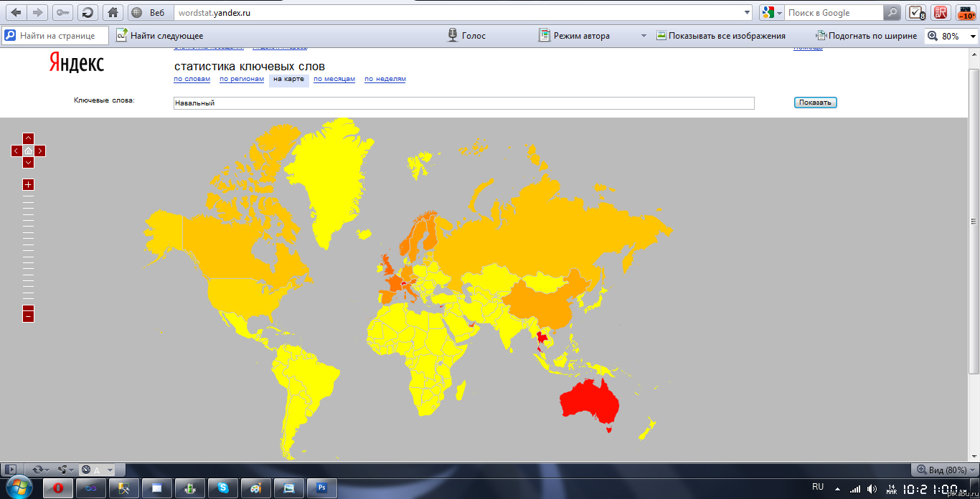Open the Google search engine selector dropdown
Image resolution: width=980 pixels, height=499 pixels.
[x=772, y=12]
